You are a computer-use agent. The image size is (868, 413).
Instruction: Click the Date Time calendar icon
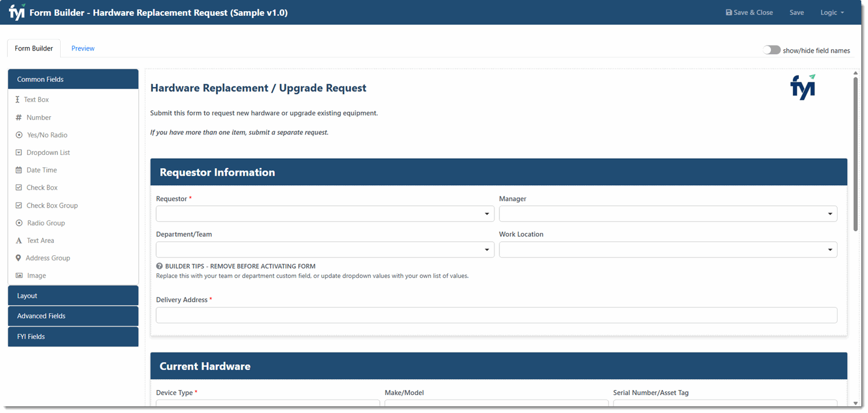pyautogui.click(x=19, y=170)
